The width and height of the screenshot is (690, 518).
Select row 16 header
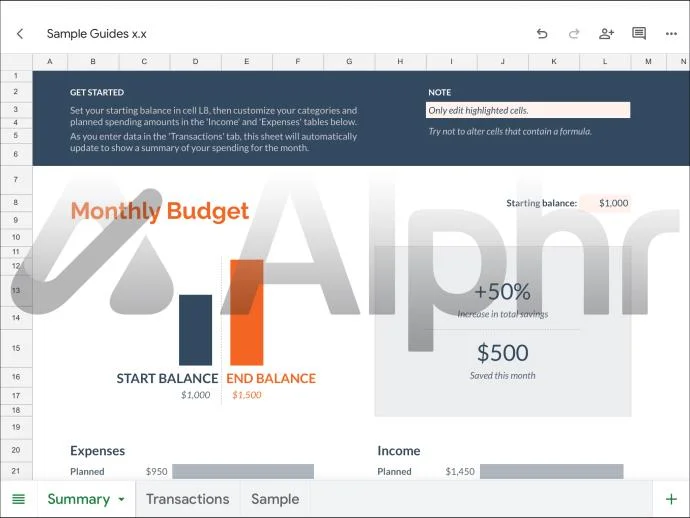16,377
